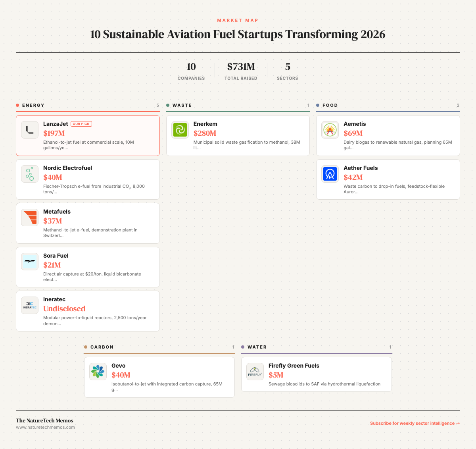The width and height of the screenshot is (476, 449).
Task: Click the $69M funding amount
Action: point(353,133)
